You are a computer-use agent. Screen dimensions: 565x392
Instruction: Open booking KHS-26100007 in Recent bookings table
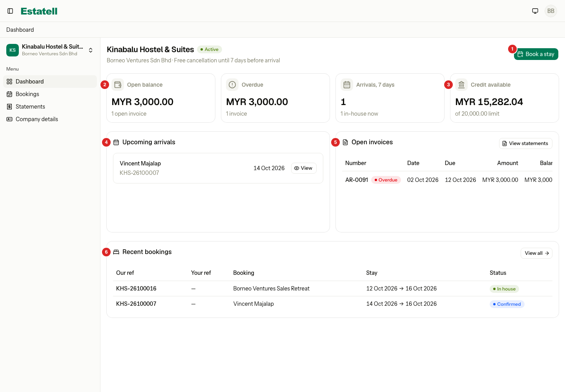(333, 304)
